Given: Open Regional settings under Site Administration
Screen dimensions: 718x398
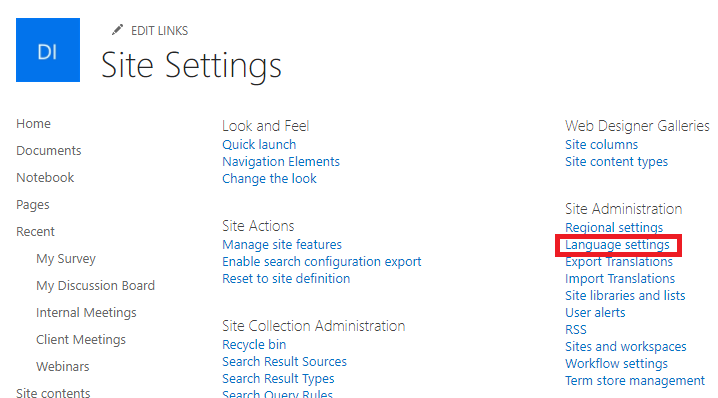Looking at the screenshot, I should point(614,228).
